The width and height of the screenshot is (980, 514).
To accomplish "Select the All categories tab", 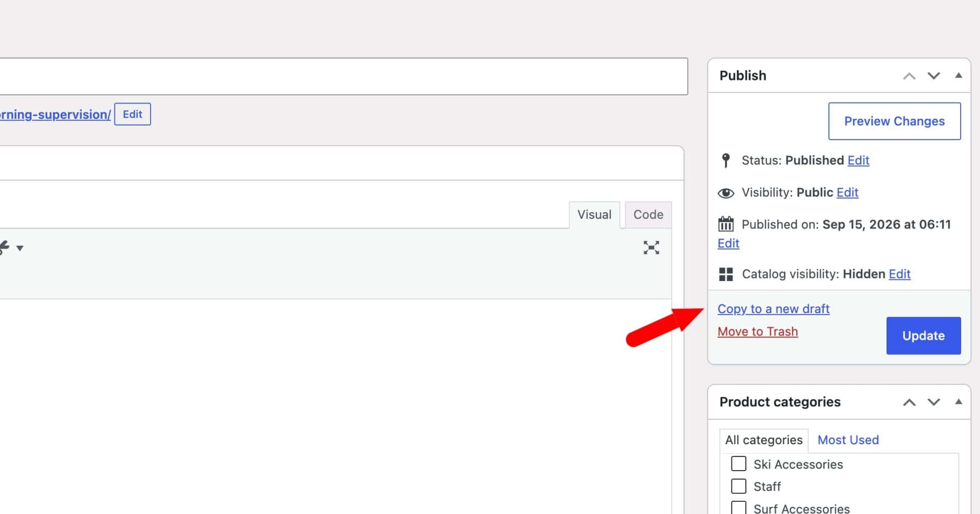I will tap(764, 440).
